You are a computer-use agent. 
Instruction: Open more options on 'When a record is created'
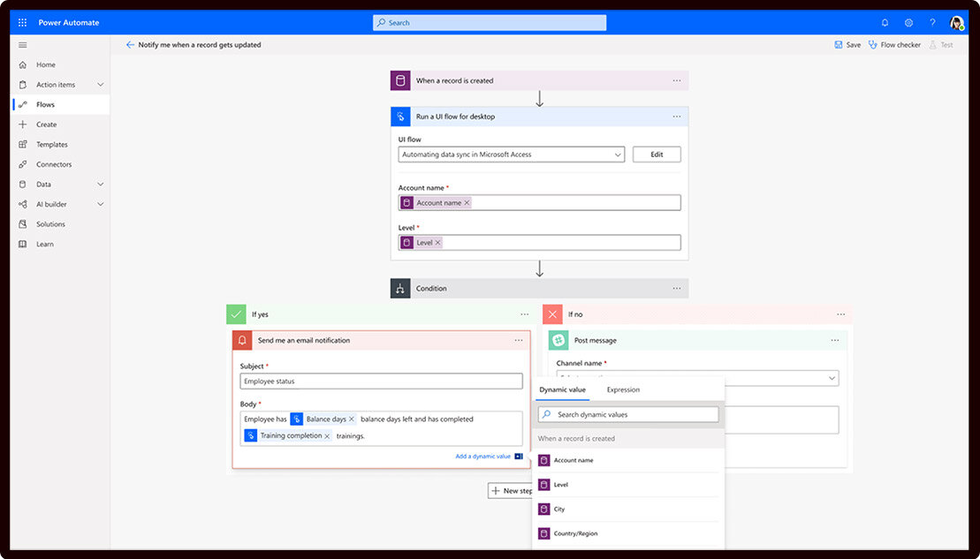point(677,80)
